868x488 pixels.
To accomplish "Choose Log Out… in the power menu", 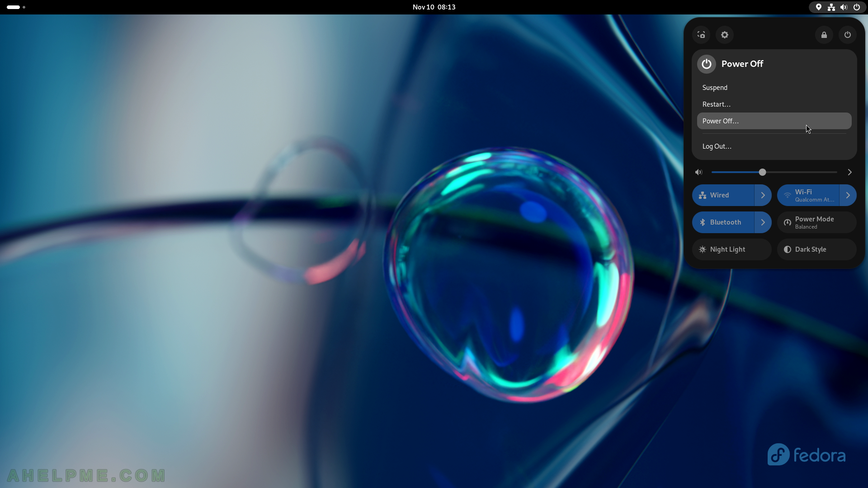I will [x=774, y=146].
